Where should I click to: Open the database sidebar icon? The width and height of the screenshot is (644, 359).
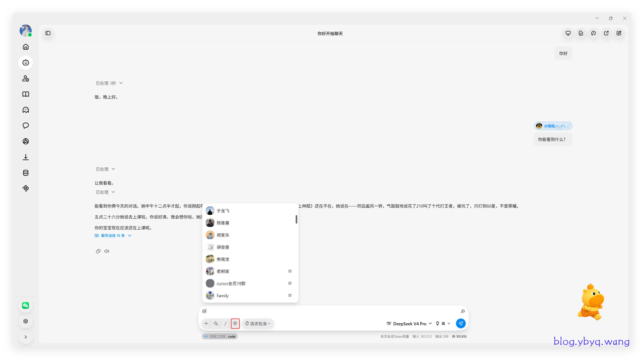pyautogui.click(x=25, y=173)
